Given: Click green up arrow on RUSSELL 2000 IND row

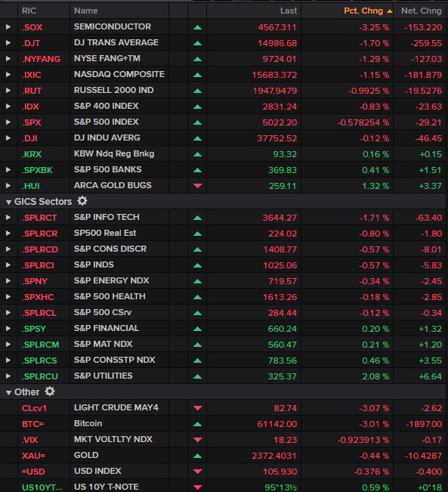Looking at the screenshot, I should 197,91.
